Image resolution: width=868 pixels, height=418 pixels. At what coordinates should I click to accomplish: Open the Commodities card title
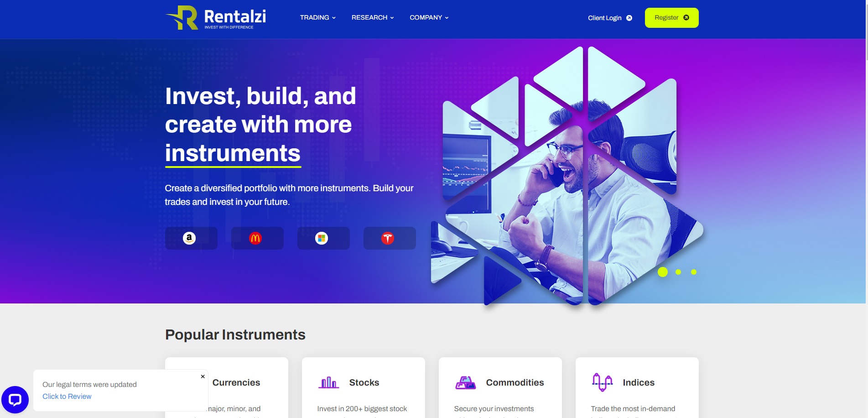[515, 382]
